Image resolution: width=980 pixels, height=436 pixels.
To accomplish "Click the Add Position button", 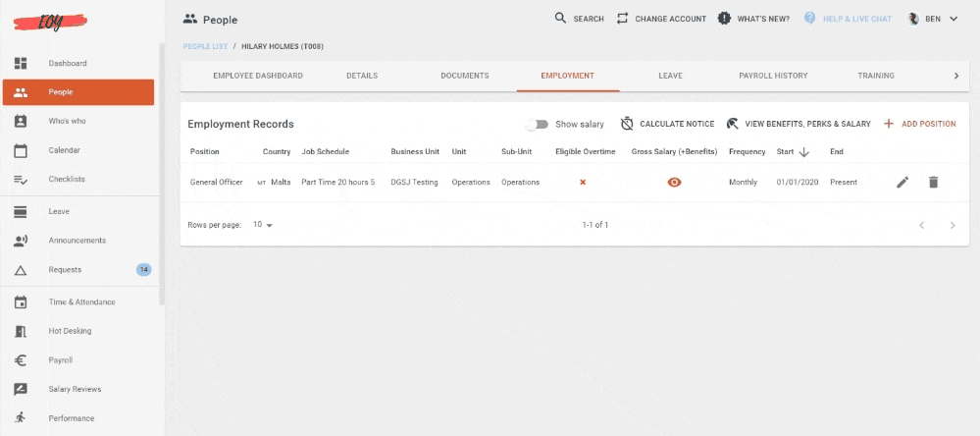I will (x=919, y=124).
